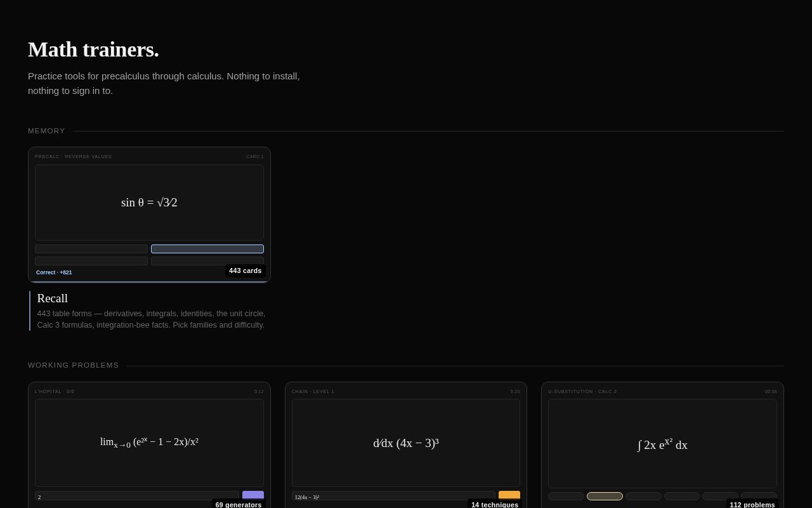Open the L'Hôpital limit problem preview
Image resolution: width=812 pixels, height=508 pixels.
149,443
